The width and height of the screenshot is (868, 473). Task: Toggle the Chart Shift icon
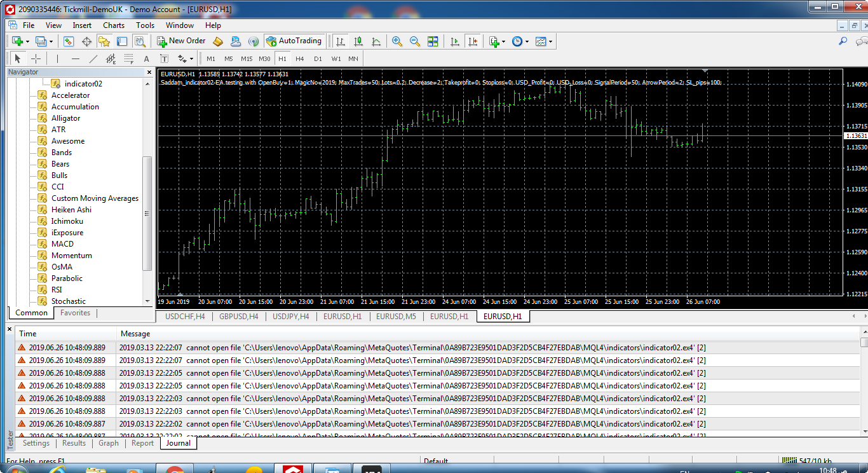pos(472,41)
